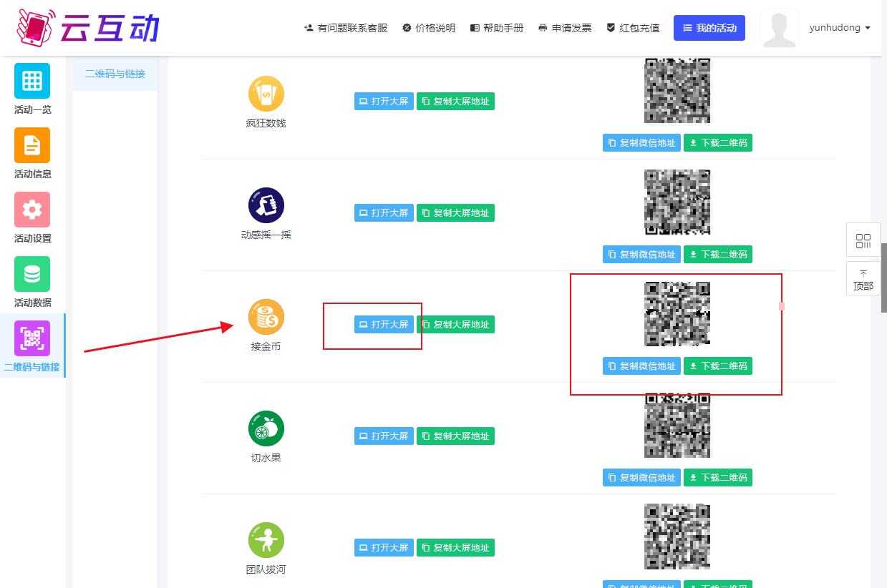Open big screen for 团队拔河
This screenshot has height=588, width=887.
384,548
